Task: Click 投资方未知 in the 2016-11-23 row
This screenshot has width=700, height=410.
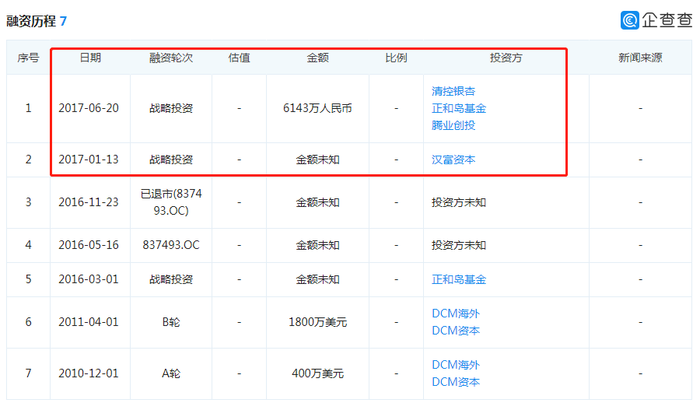Action: pyautogui.click(x=458, y=202)
